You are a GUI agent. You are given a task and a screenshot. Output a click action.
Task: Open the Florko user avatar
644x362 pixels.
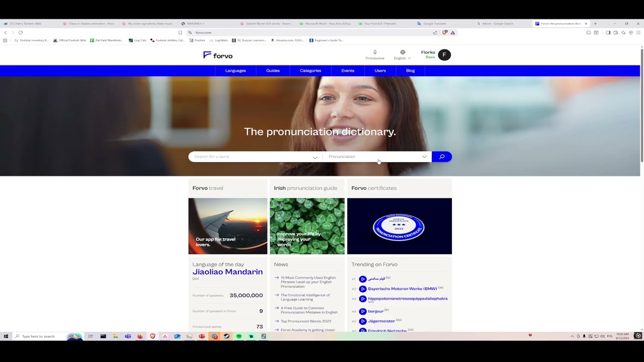444,55
